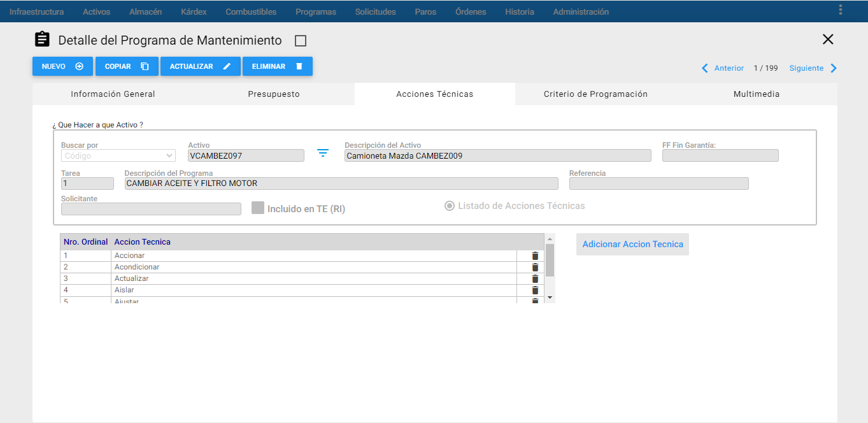Click the Descripción del Activo field
The width and height of the screenshot is (868, 423).
coord(498,155)
